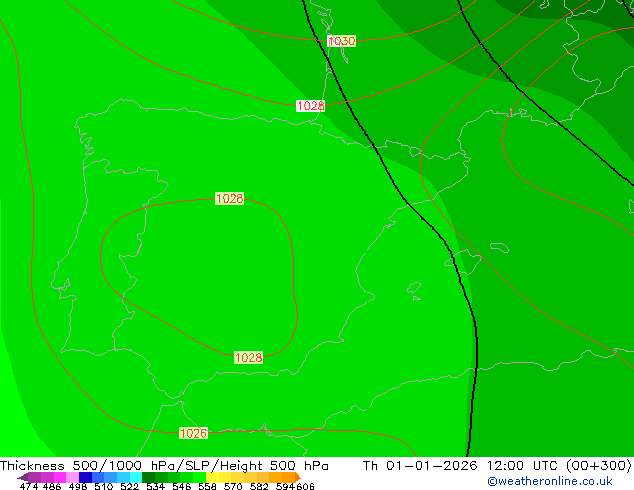
Task: Click the forecast date 'Th 01-01-2026 12:00 UTC'
Action: click(460, 466)
